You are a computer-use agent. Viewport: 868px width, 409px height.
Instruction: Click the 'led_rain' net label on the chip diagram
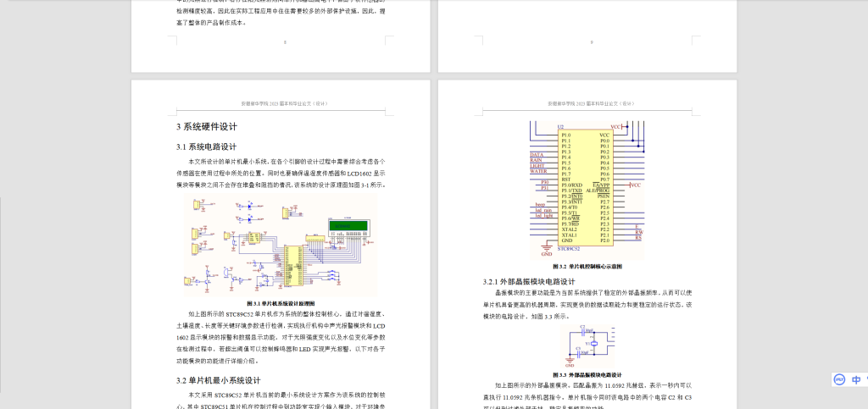[543, 210]
